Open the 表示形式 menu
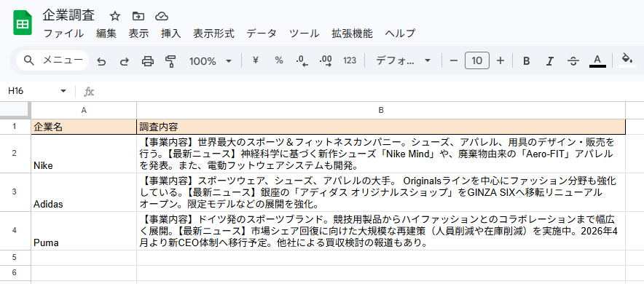Viewport: 644px width, 284px height. click(214, 33)
